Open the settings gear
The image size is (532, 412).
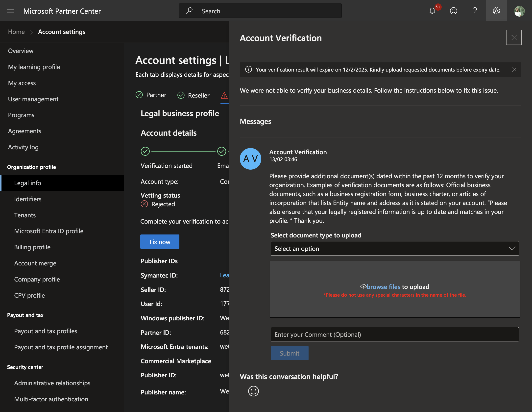pyautogui.click(x=496, y=11)
